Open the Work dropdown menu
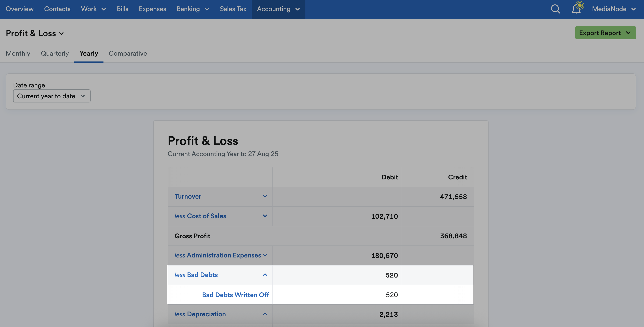 pyautogui.click(x=93, y=9)
